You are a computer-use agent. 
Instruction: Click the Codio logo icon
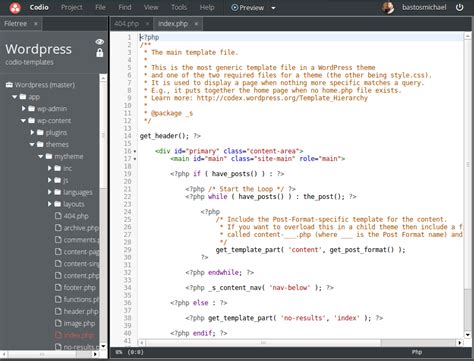(15, 7)
